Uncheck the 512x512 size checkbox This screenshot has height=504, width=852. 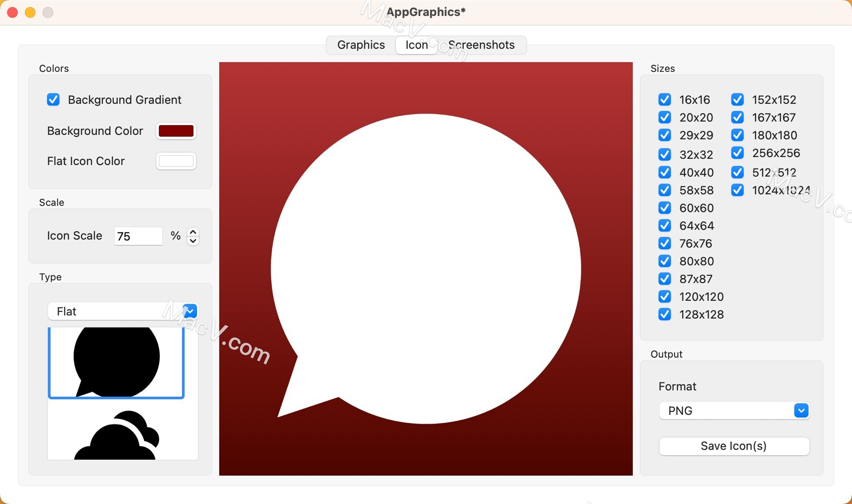738,172
